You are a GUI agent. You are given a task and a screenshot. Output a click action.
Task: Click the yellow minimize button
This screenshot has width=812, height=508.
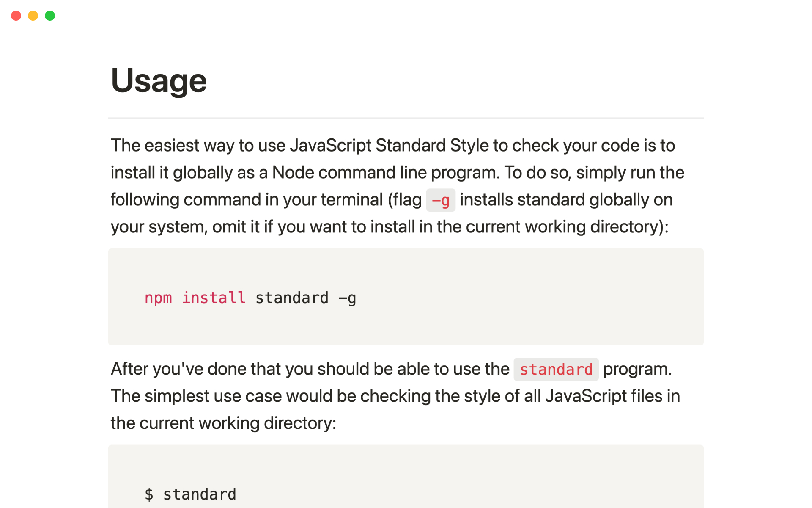(x=33, y=16)
